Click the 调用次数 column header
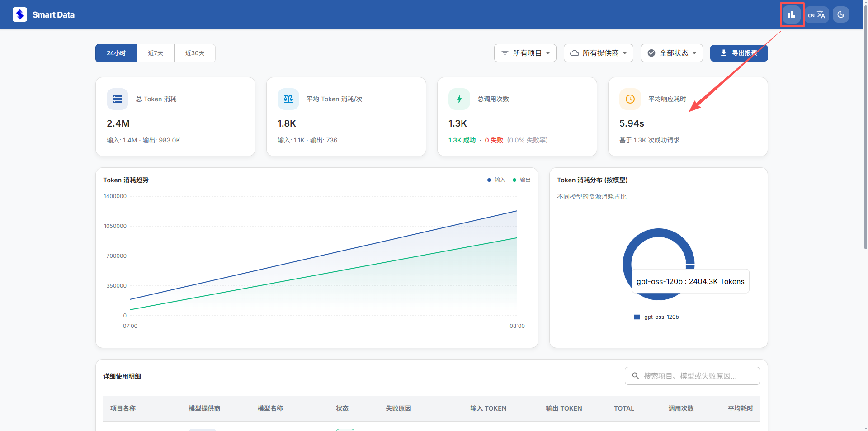Viewport: 868px width, 431px height. point(681,408)
